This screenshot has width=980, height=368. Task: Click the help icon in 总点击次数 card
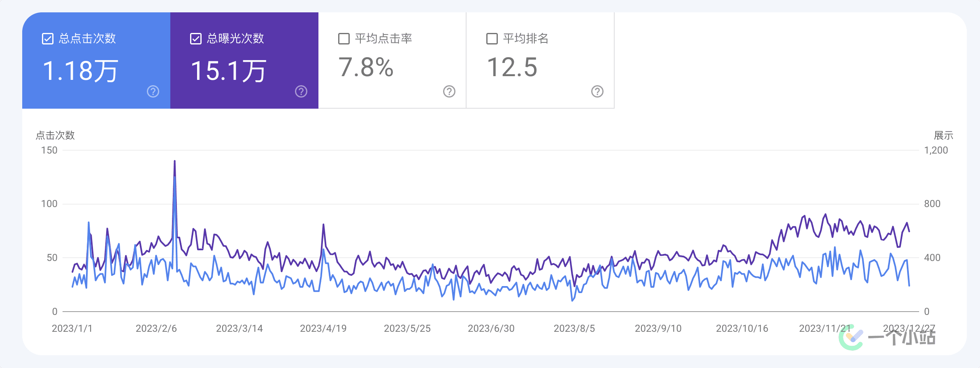[153, 91]
